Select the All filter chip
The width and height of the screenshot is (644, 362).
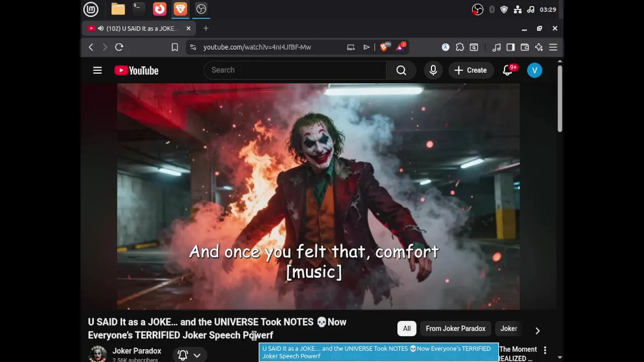pyautogui.click(x=407, y=329)
